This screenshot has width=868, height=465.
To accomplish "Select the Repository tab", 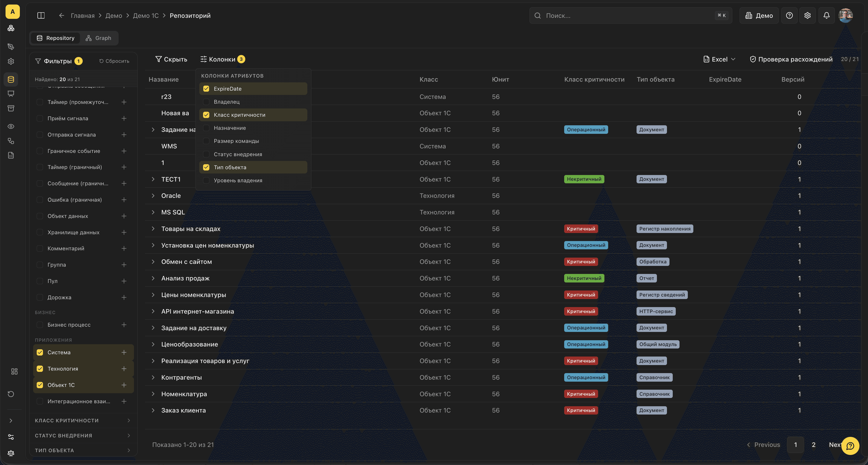I will tap(56, 38).
